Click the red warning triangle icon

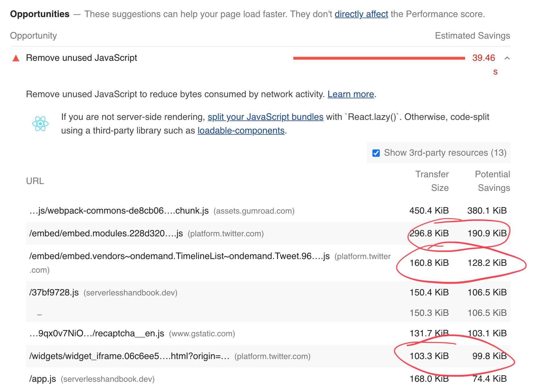coord(16,58)
